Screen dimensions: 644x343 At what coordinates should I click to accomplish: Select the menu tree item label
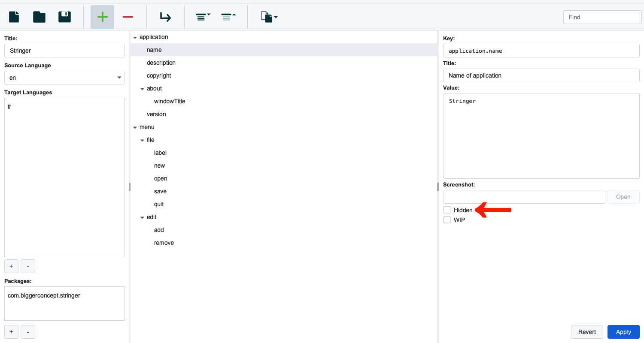click(147, 127)
